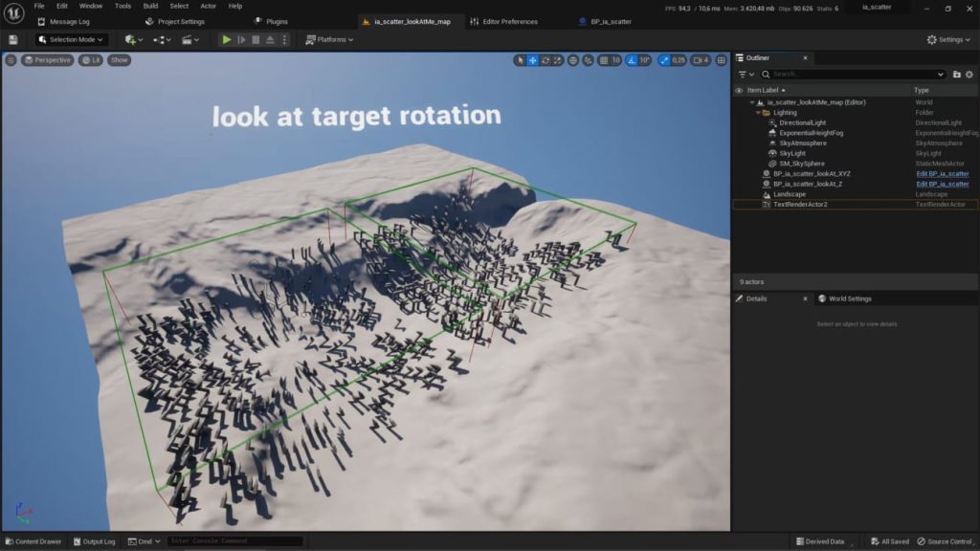
Task: Click the Eject playback icon
Action: click(270, 39)
